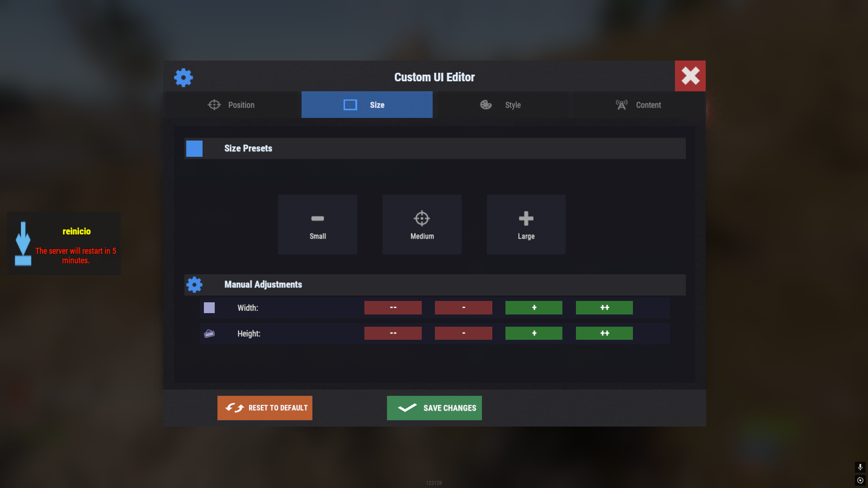Increase Height by a large step
The height and width of the screenshot is (488, 868).
pos(604,333)
